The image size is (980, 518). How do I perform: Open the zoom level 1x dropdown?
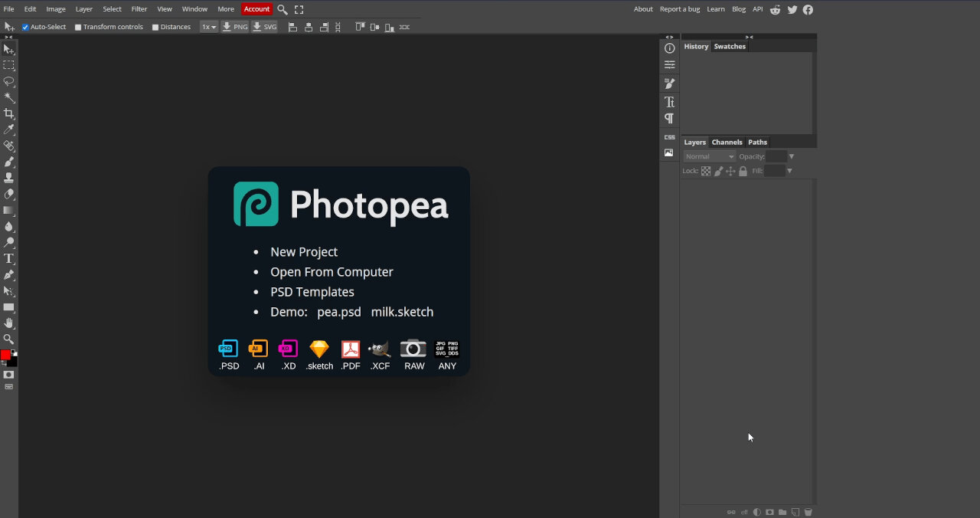tap(207, 26)
